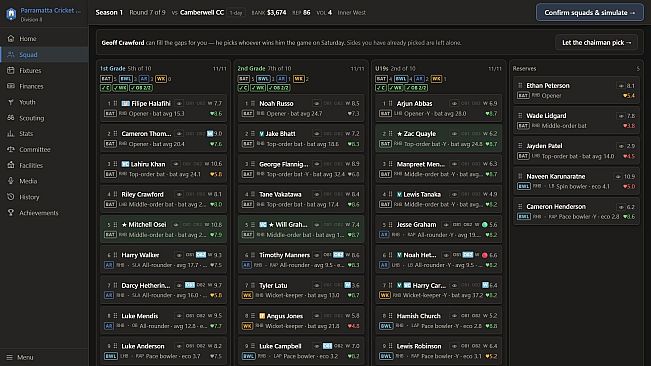This screenshot has height=366, width=651.
Task: Click the 1 day match length badge
Action: click(236, 13)
